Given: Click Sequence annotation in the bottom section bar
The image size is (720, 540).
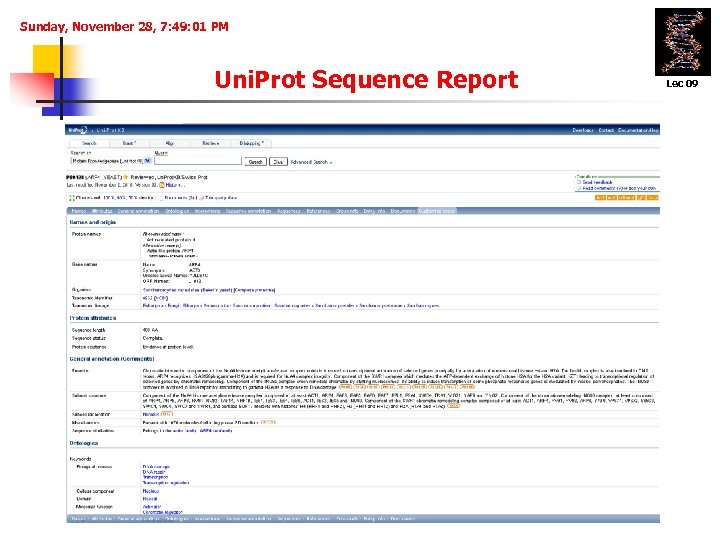Looking at the screenshot, I should point(248,519).
